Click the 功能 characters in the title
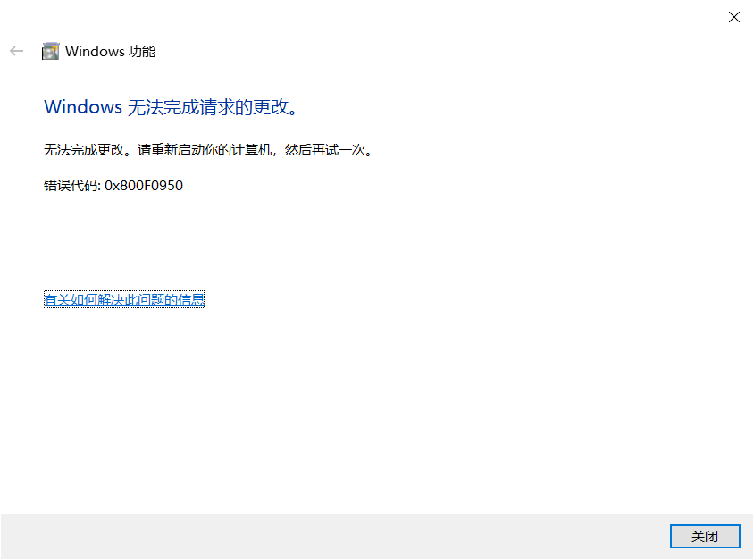 point(142,51)
